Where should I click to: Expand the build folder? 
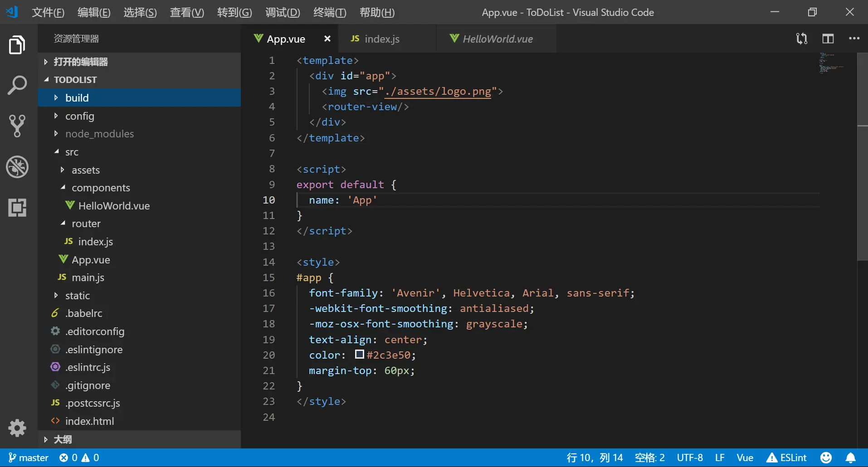point(56,97)
